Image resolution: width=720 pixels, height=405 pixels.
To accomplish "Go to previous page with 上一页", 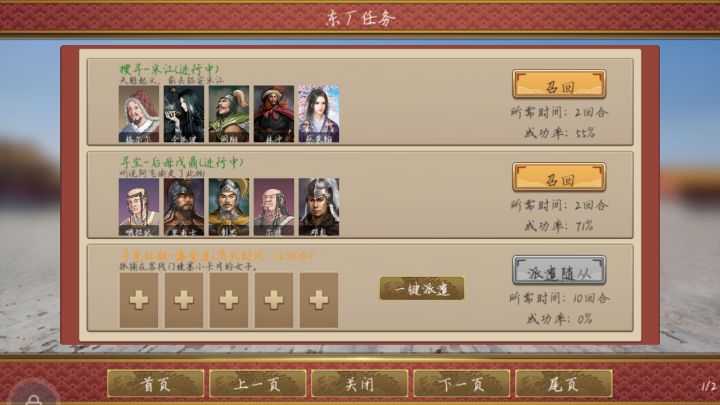I will coord(258,383).
